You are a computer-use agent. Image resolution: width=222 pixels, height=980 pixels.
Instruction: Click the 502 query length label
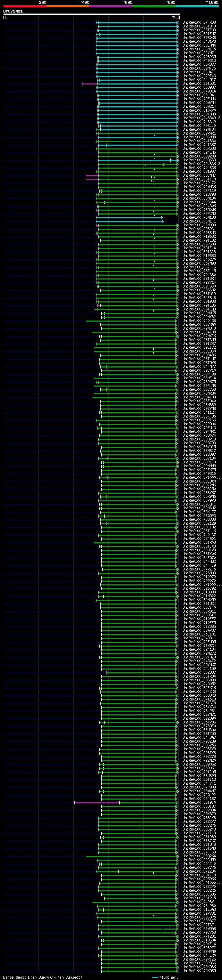(175, 17)
